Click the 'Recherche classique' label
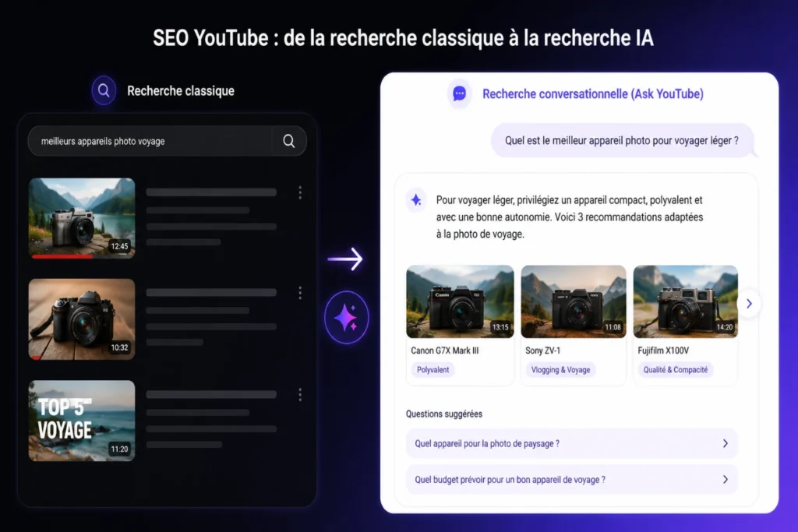Viewport: 798px width, 532px height. pos(181,90)
